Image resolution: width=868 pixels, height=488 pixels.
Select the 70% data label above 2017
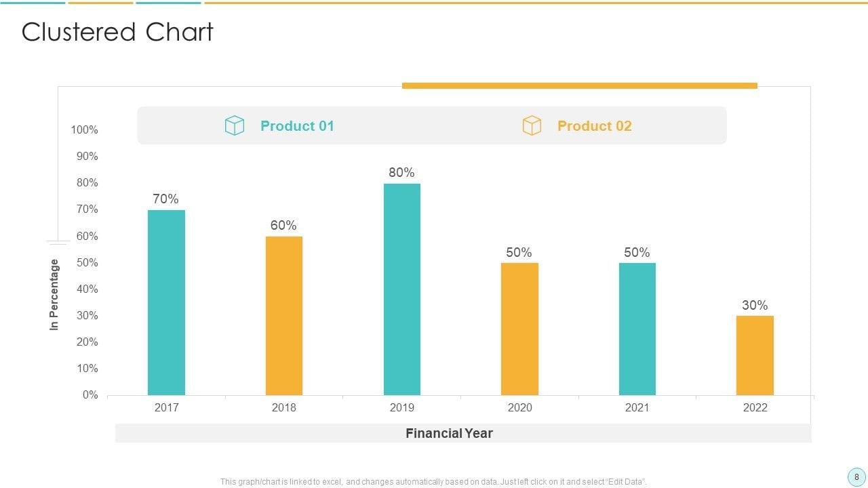click(165, 199)
